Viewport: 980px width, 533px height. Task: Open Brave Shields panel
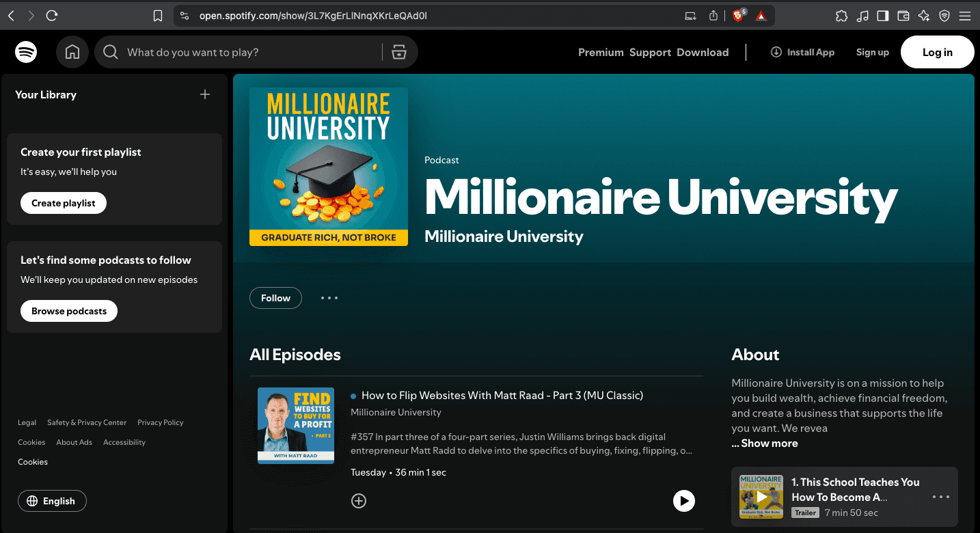739,15
